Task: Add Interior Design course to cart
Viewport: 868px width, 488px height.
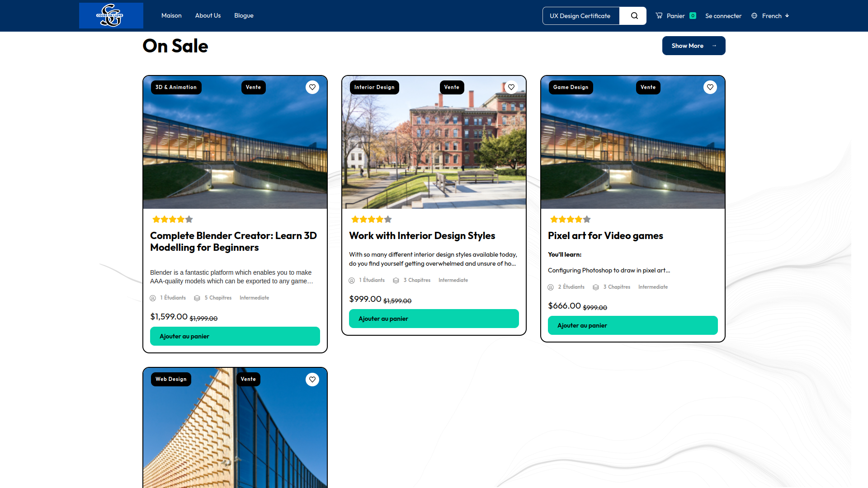Action: pos(434,319)
